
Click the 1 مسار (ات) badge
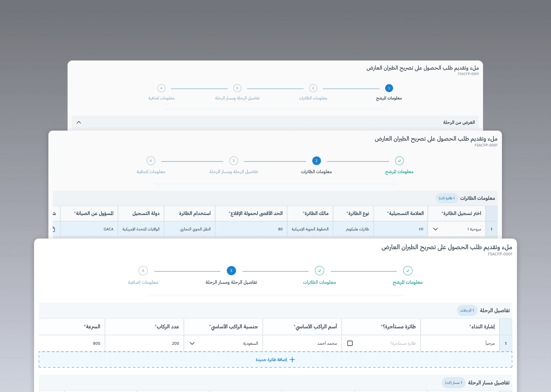[453, 383]
